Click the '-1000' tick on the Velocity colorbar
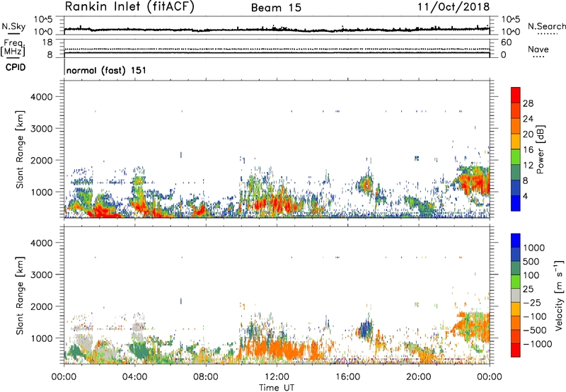 (x=538, y=344)
